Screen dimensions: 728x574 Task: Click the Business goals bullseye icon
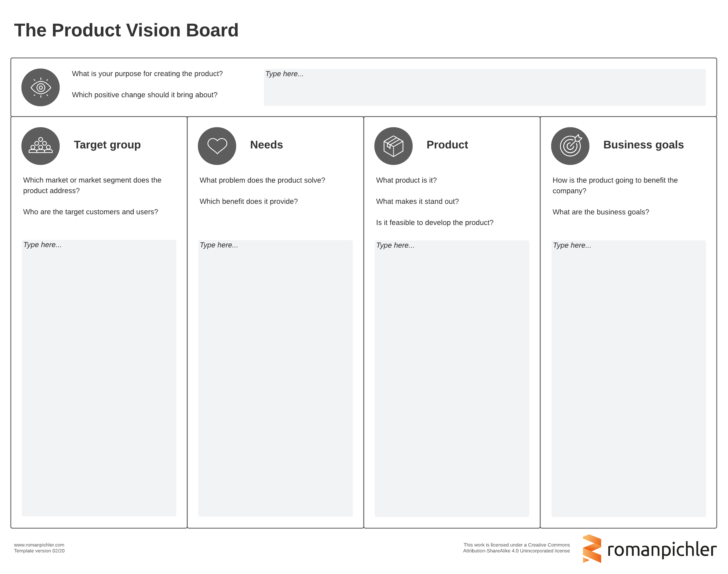[570, 146]
